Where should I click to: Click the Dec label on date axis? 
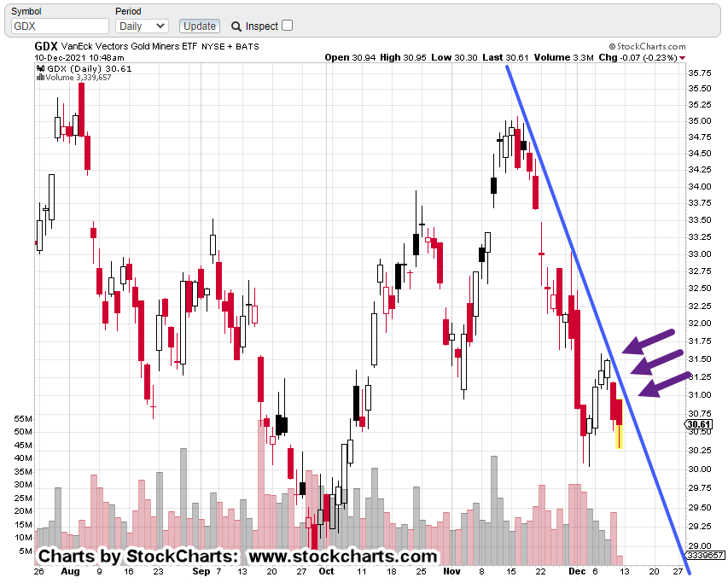[578, 570]
